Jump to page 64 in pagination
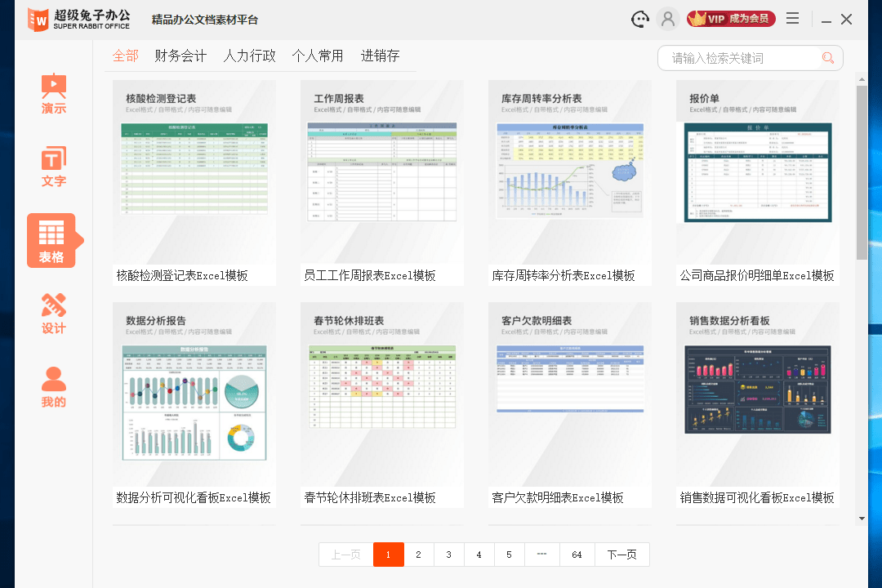Viewport: 882px width, 588px height. click(x=577, y=555)
